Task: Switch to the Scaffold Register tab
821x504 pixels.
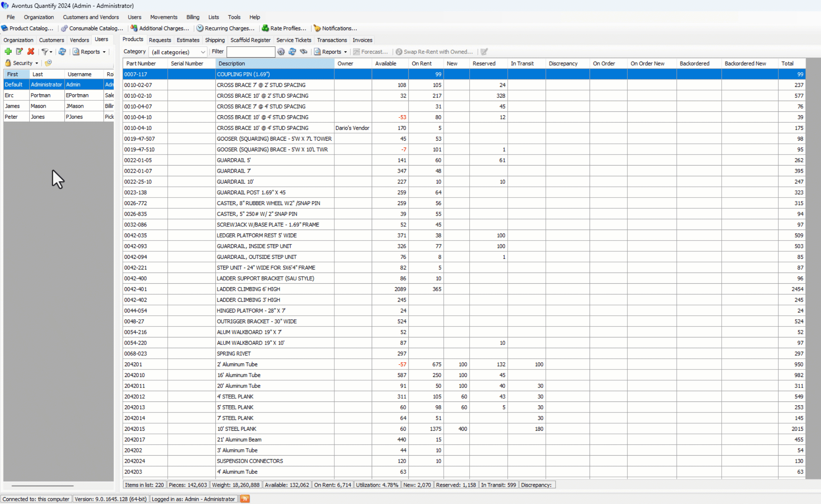Action: [250, 40]
